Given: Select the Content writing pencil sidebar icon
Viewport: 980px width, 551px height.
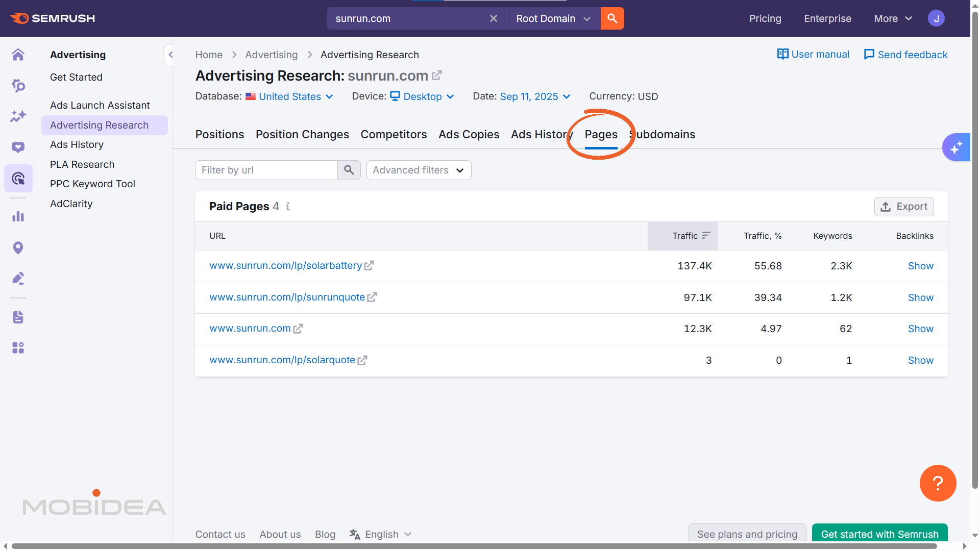Looking at the screenshot, I should 18,278.
